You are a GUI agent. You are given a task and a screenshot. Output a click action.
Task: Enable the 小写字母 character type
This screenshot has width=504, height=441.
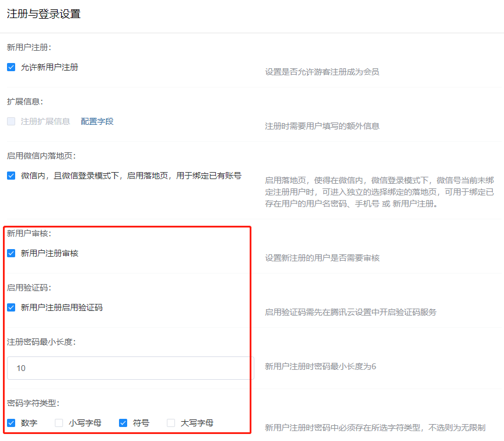(x=59, y=423)
